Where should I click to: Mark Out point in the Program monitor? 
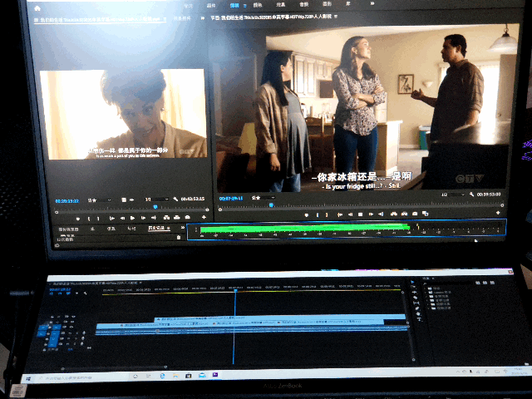pyautogui.click(x=327, y=214)
